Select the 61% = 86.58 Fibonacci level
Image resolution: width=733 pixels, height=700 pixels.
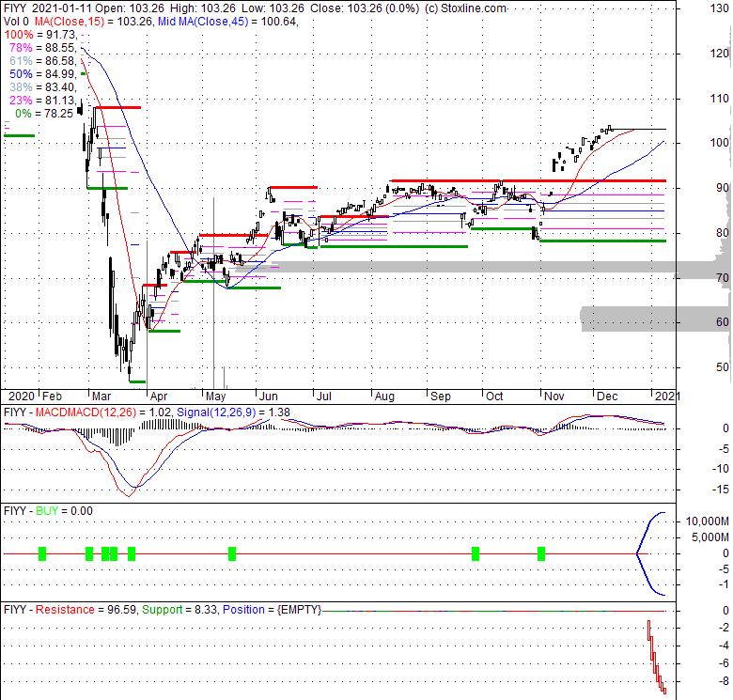[x=42, y=61]
